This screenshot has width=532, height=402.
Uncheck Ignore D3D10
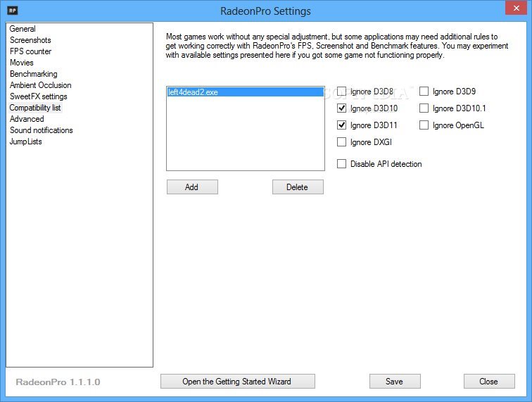(x=342, y=108)
